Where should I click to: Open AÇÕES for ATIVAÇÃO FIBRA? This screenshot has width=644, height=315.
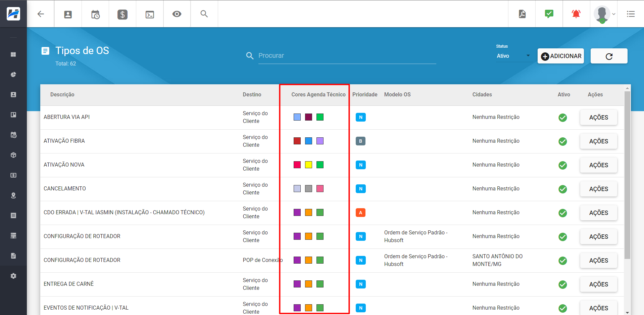click(598, 141)
